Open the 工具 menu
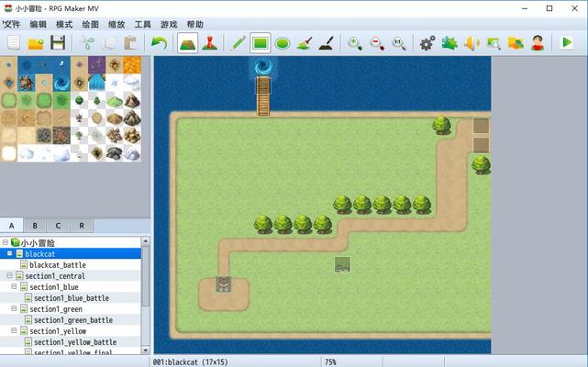588x367 pixels. pyautogui.click(x=142, y=25)
